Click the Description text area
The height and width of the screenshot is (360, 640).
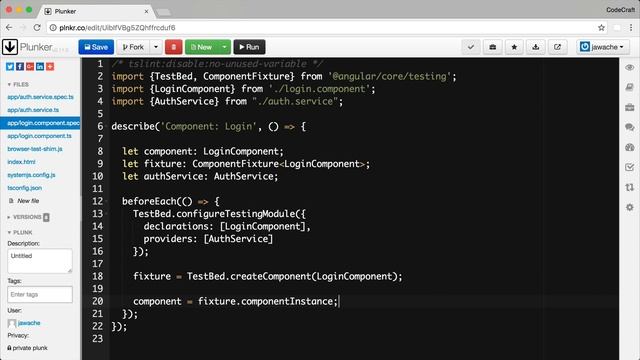click(x=40, y=261)
